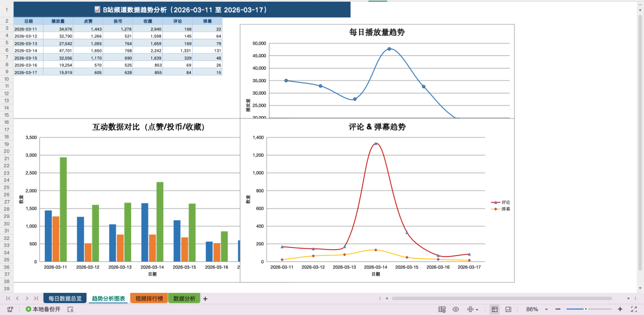Select the cell with value 19,254
Image resolution: width=644 pixels, height=315 pixels.
point(58,65)
